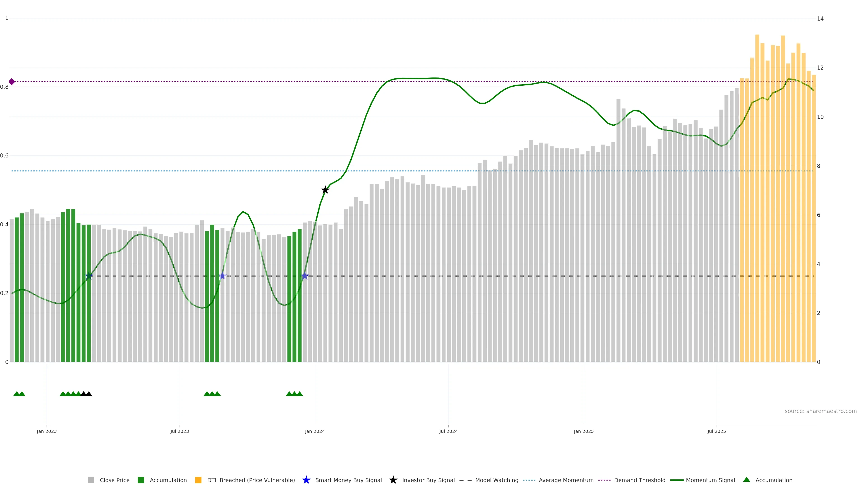Image resolution: width=868 pixels, height=488 pixels.
Task: Hide the Demand Threshold series via legend
Action: pyautogui.click(x=639, y=480)
